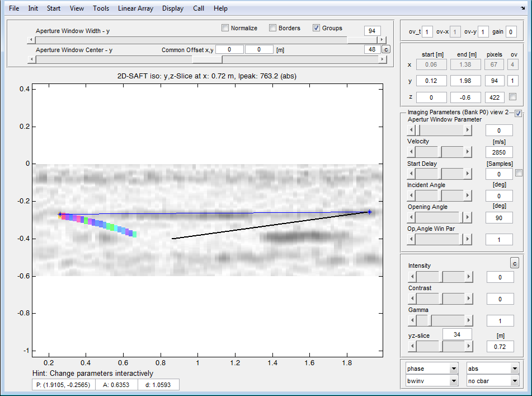This screenshot has height=396, width=532.
Task: Decrease Start Delay using left arrow
Action: [x=411, y=174]
